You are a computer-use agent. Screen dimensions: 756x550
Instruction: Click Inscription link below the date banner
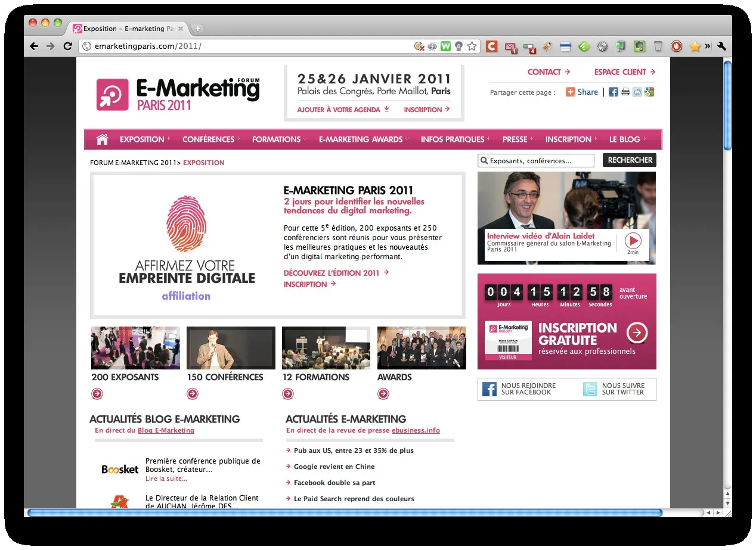click(x=426, y=110)
